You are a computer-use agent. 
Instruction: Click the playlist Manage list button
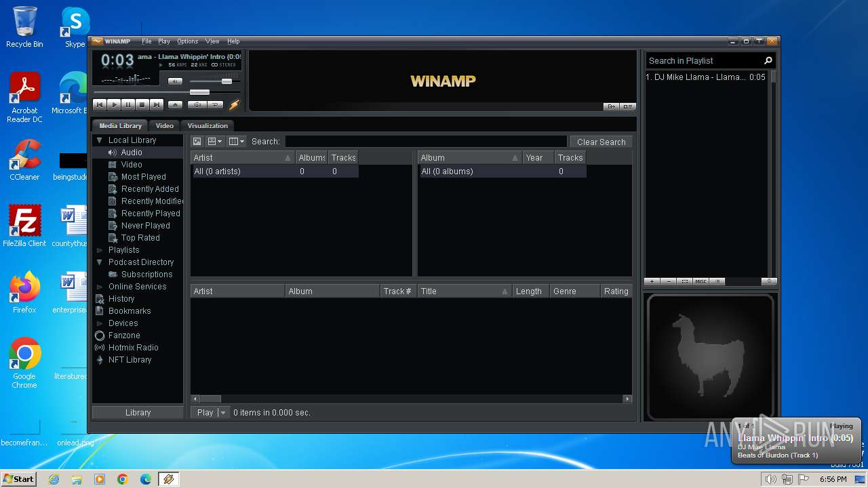pyautogui.click(x=717, y=281)
